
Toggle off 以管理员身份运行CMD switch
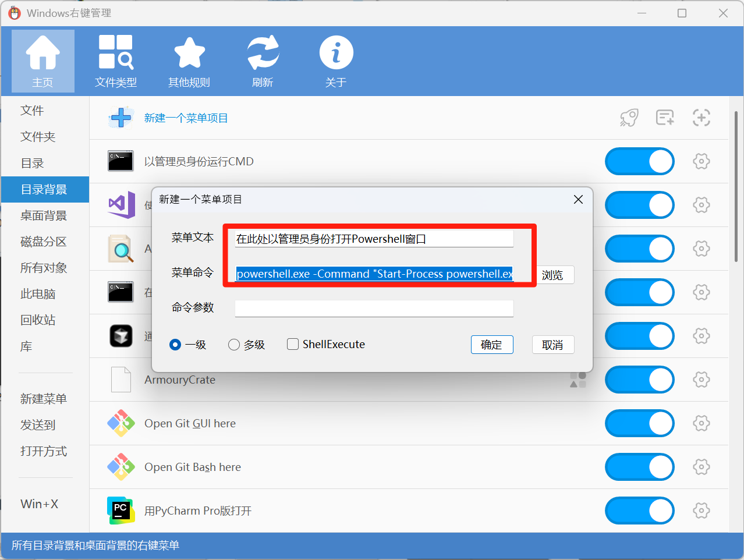pos(640,161)
